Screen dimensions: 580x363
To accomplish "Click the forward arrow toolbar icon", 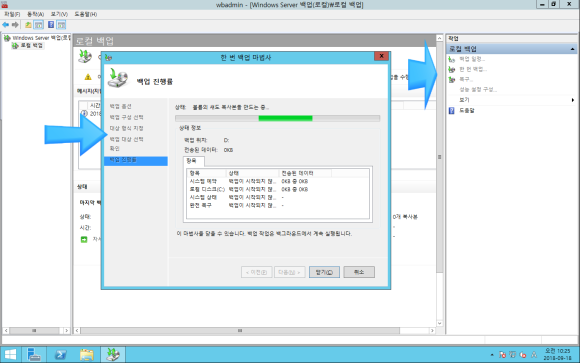I will (15, 25).
